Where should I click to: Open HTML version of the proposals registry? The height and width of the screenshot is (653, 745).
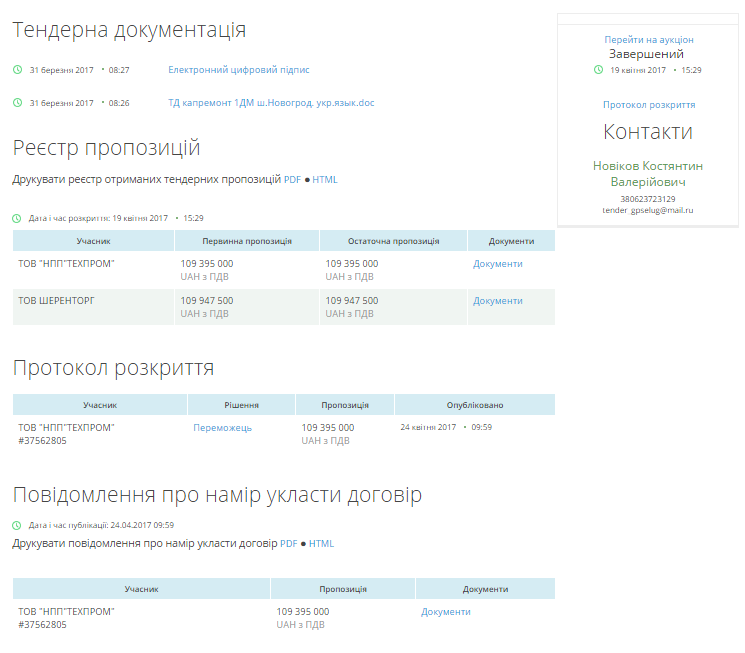[x=325, y=180]
